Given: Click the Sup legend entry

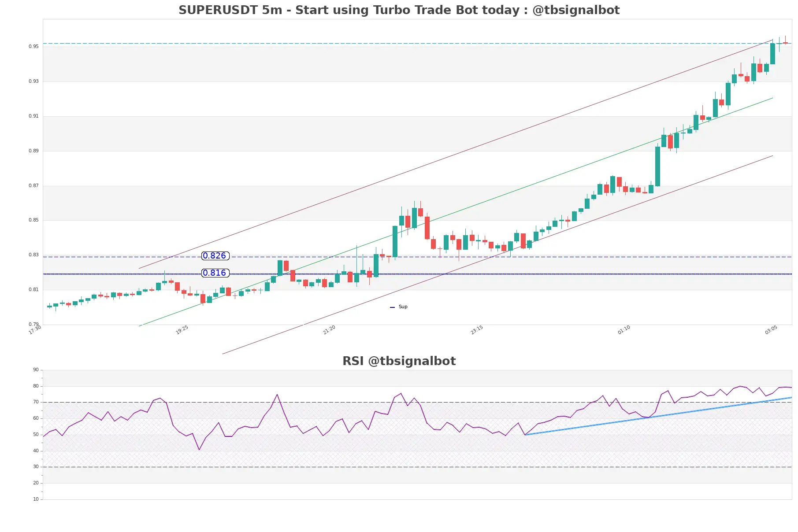Looking at the screenshot, I should [x=399, y=307].
